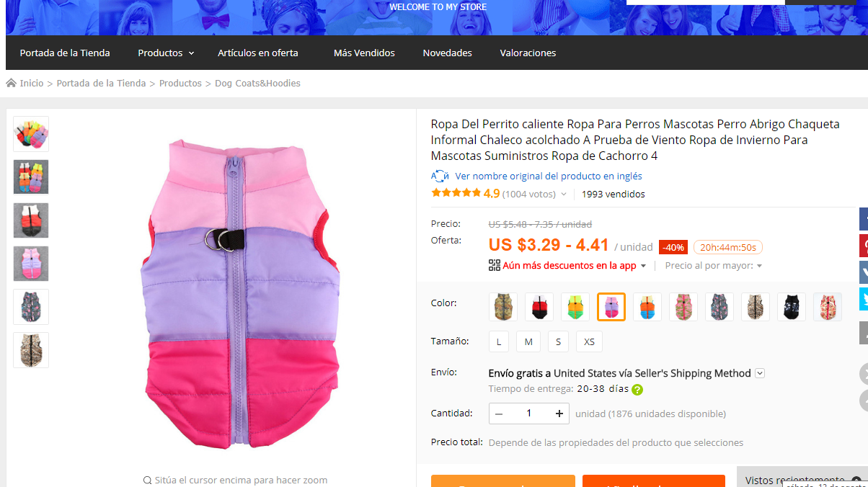This screenshot has width=868, height=487.
Task: Click the QR code icon for app discounts
Action: 494,265
